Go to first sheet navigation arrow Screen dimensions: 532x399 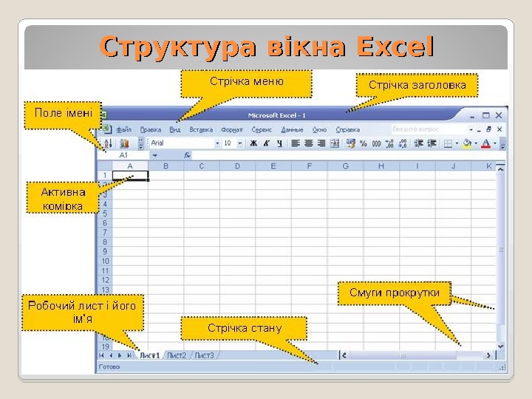[x=101, y=355]
